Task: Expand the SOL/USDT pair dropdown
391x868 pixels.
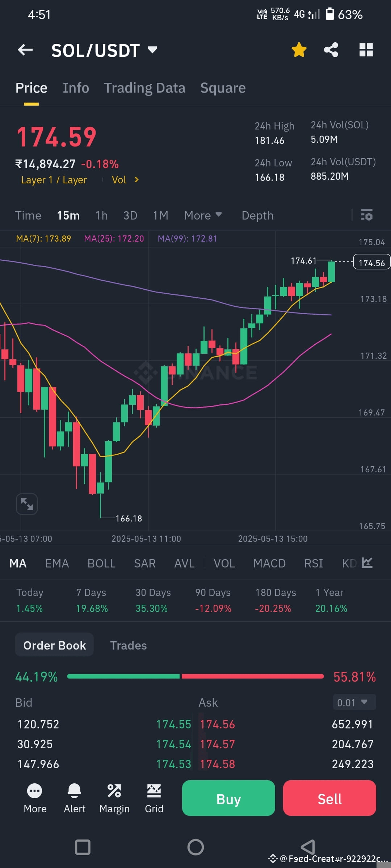Action: pyautogui.click(x=152, y=50)
